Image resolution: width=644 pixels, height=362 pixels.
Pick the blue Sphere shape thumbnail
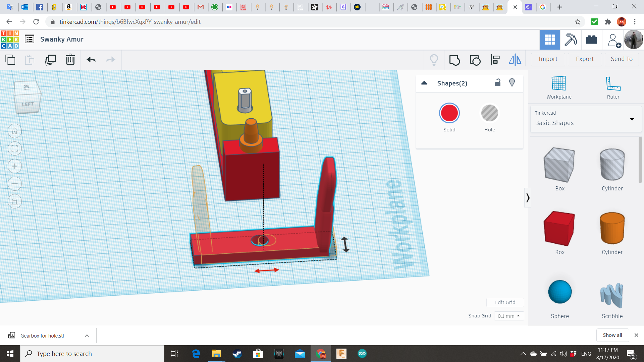560,292
